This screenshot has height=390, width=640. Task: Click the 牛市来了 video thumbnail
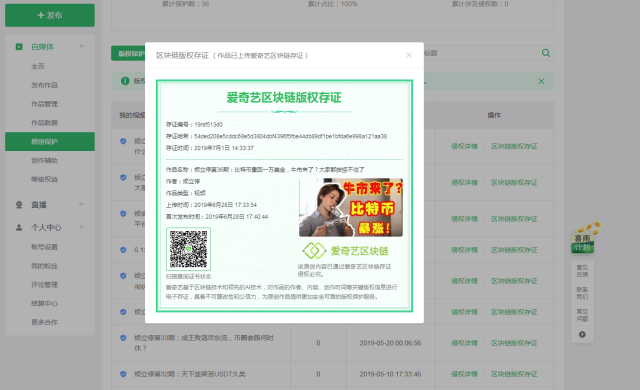(351, 207)
